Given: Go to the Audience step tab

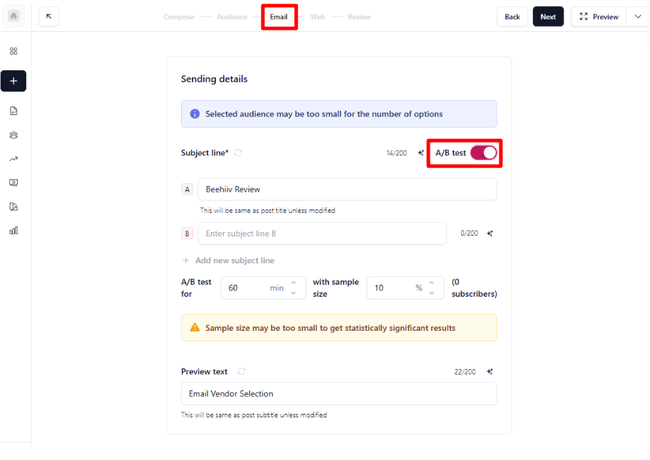Looking at the screenshot, I should (x=231, y=17).
